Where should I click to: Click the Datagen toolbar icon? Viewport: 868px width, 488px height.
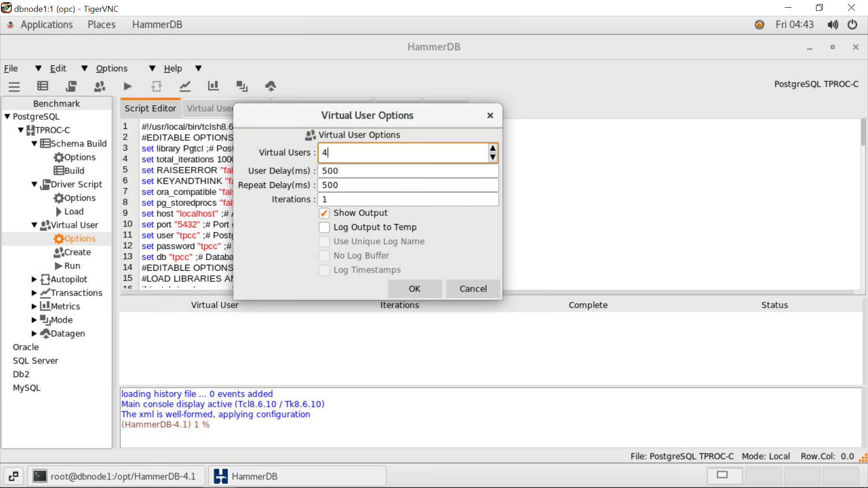pos(270,86)
